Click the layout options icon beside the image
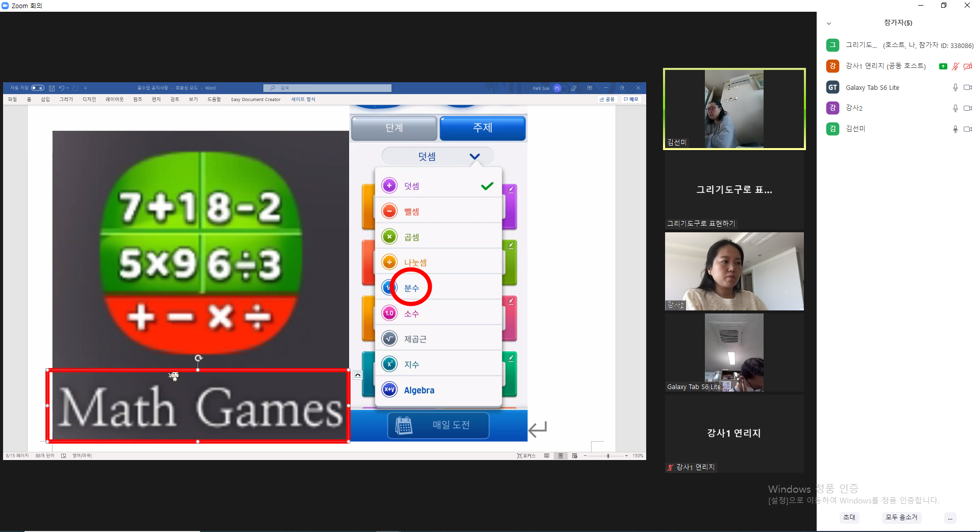980x532 pixels. click(x=358, y=375)
